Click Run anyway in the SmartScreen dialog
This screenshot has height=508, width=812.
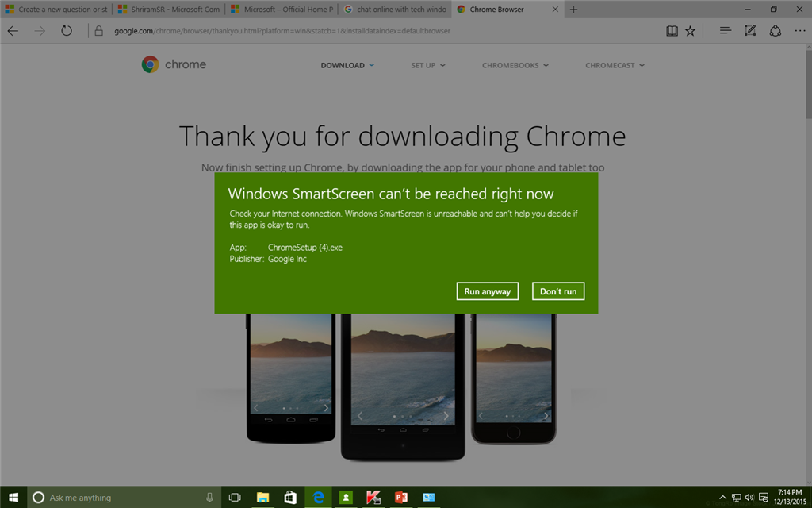click(488, 291)
